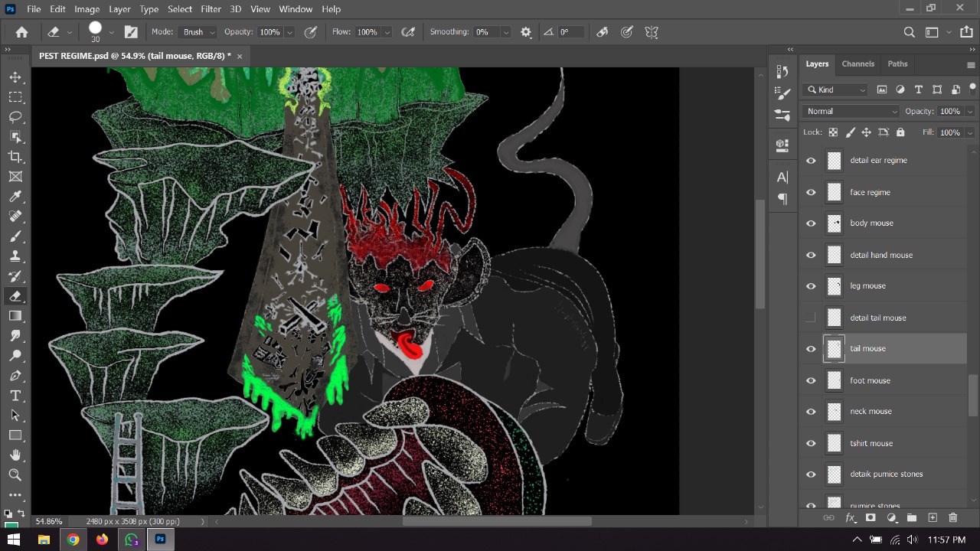980x551 pixels.
Task: Select the Hand tool
Action: 15,455
